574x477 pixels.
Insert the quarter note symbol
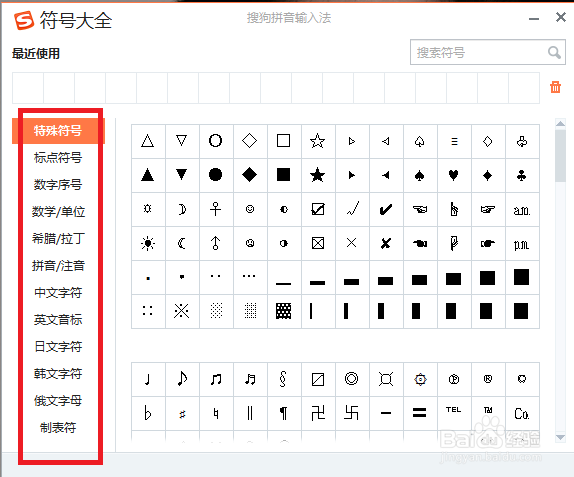point(148,379)
